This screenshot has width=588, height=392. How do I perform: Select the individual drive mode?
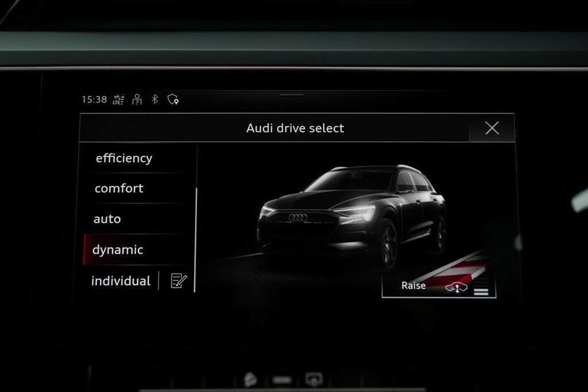[121, 281]
